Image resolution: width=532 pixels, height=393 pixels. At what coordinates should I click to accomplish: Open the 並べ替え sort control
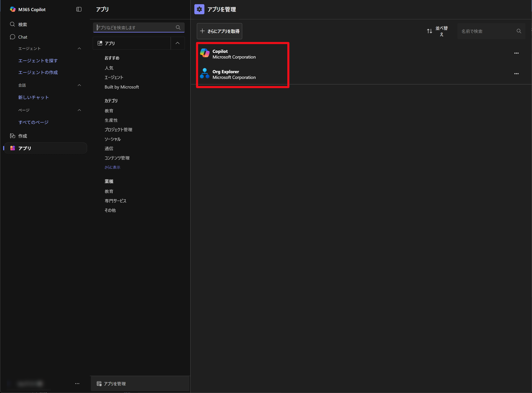[x=437, y=31]
